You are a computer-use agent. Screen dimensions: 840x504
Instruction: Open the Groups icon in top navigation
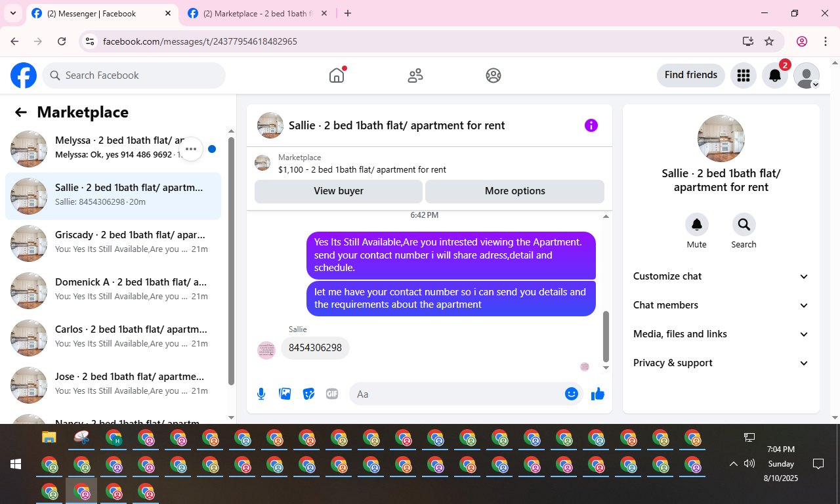point(493,75)
